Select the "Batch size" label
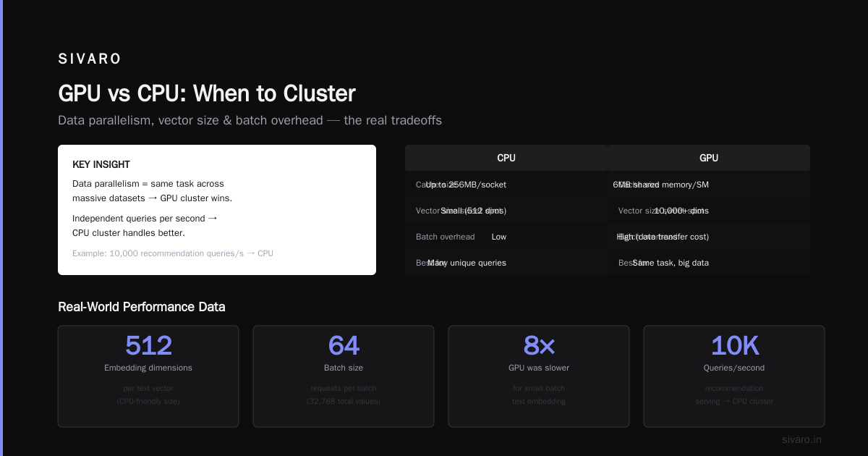The width and height of the screenshot is (868, 456). 344,368
